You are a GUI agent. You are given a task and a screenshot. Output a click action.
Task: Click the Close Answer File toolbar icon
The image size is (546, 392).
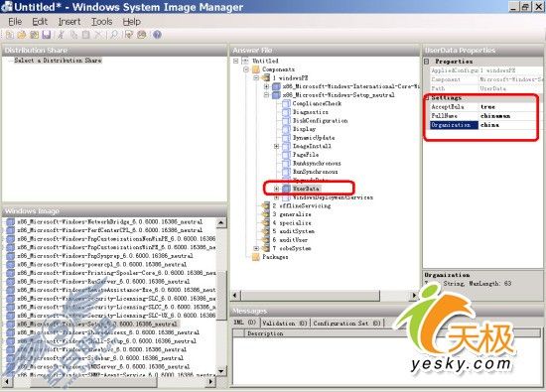(34, 35)
